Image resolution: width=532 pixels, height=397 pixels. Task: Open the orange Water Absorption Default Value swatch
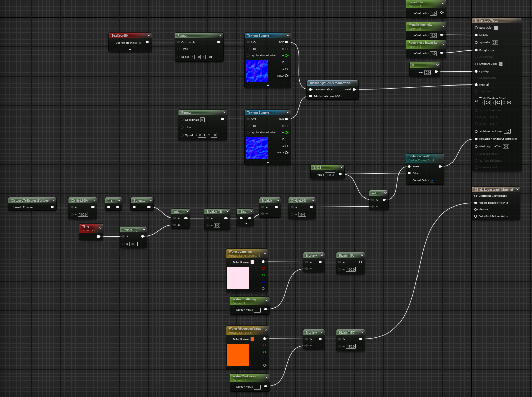pyautogui.click(x=252, y=339)
